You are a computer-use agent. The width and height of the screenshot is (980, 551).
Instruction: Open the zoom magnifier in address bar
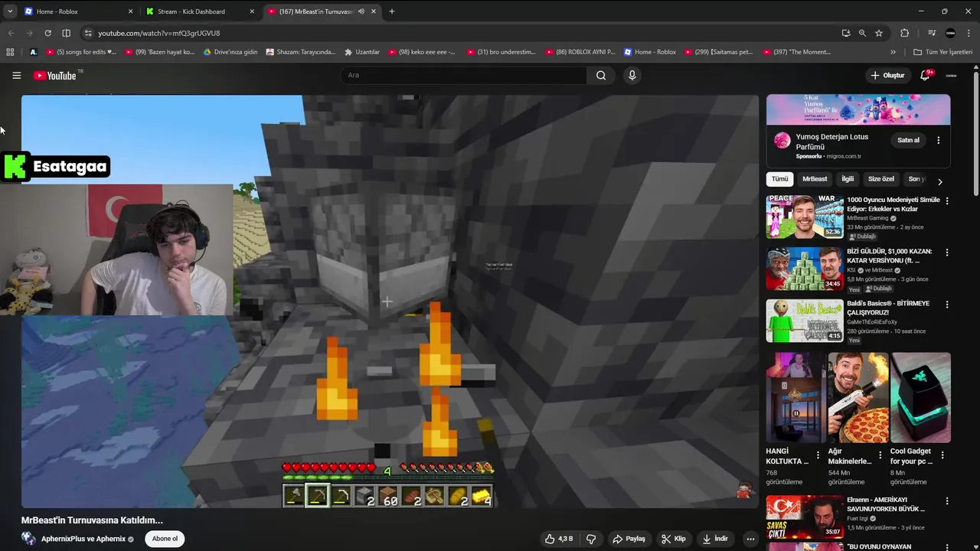862,33
